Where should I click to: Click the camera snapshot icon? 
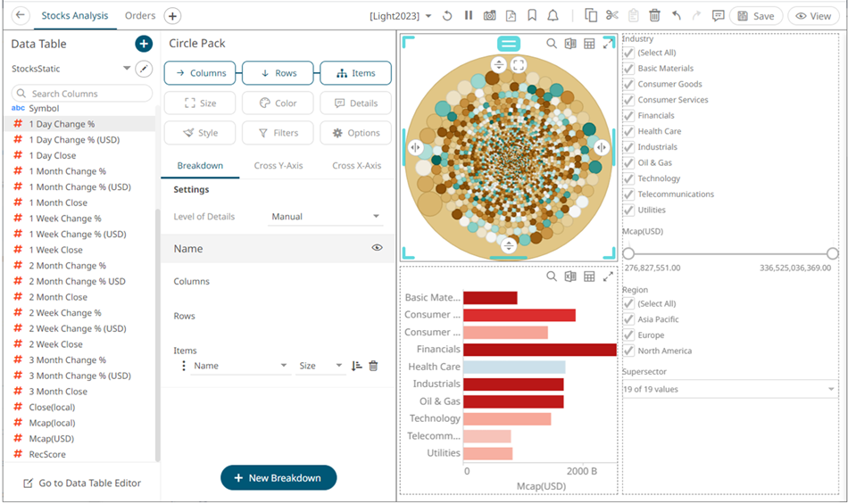tap(489, 16)
